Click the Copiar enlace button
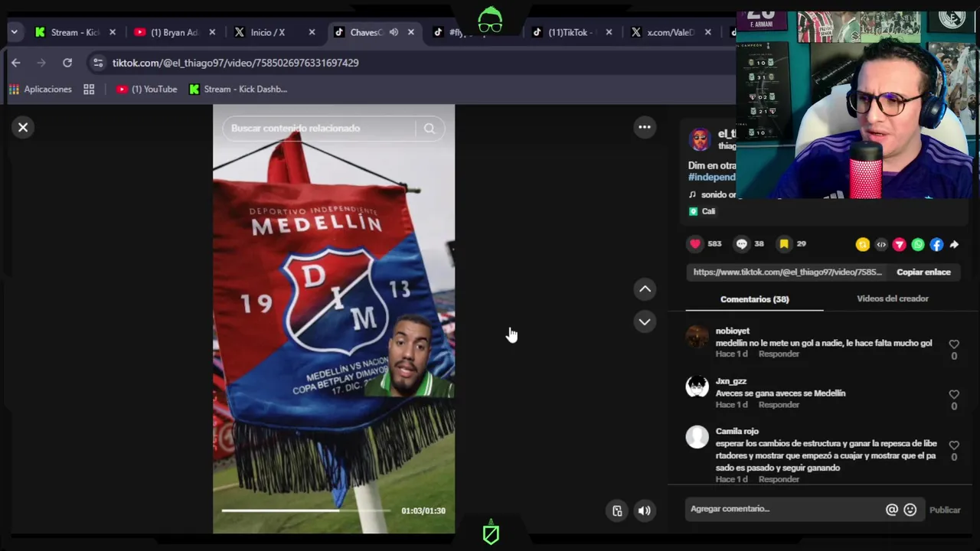 pos(923,272)
